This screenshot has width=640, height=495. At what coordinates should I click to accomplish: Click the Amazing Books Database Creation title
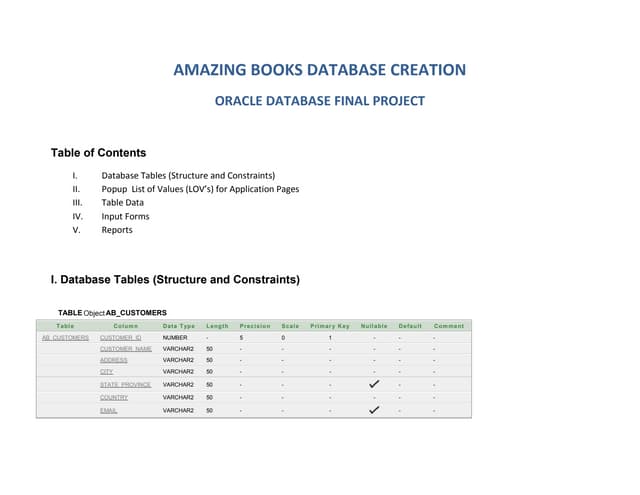pos(319,70)
